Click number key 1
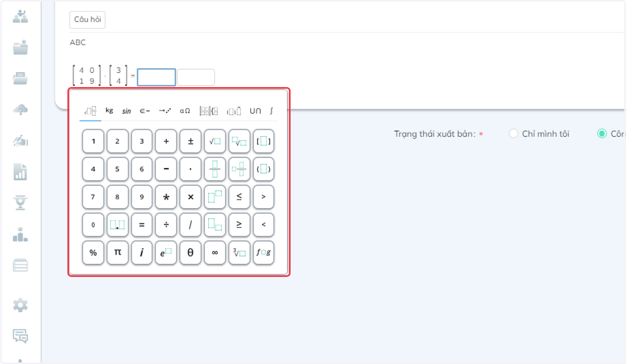The image size is (626, 364). click(x=93, y=141)
